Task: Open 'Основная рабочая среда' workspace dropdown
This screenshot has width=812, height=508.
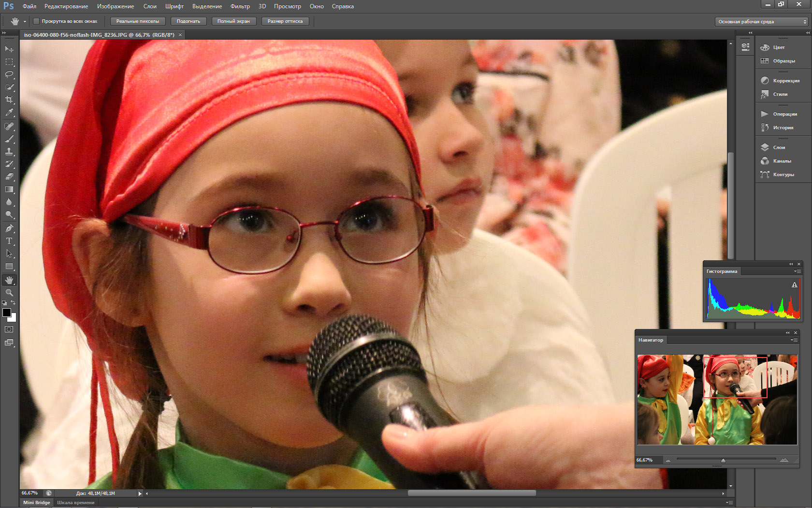Action: tap(761, 22)
